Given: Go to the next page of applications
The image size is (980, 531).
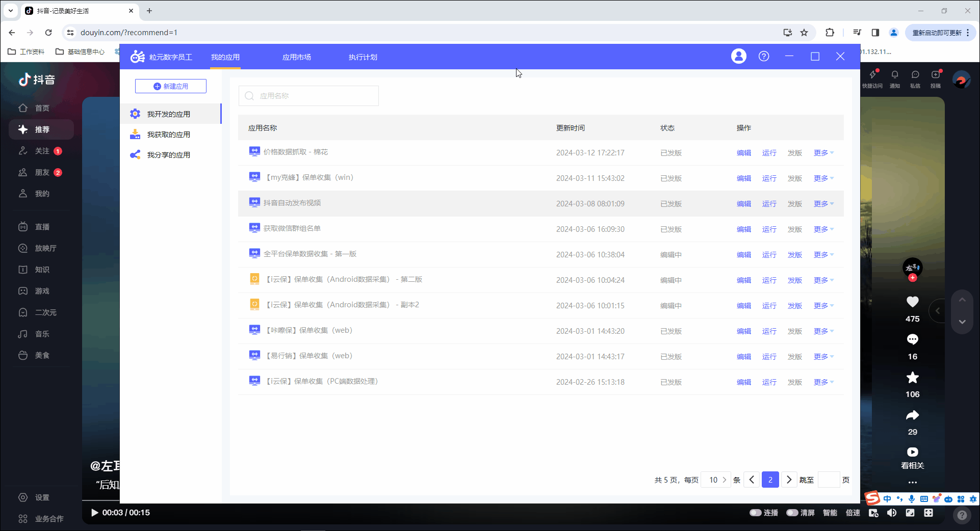Looking at the screenshot, I should point(789,480).
